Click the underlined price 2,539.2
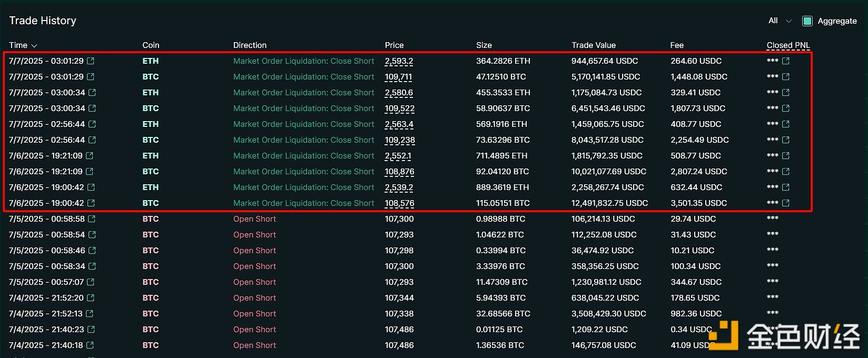 pyautogui.click(x=399, y=187)
